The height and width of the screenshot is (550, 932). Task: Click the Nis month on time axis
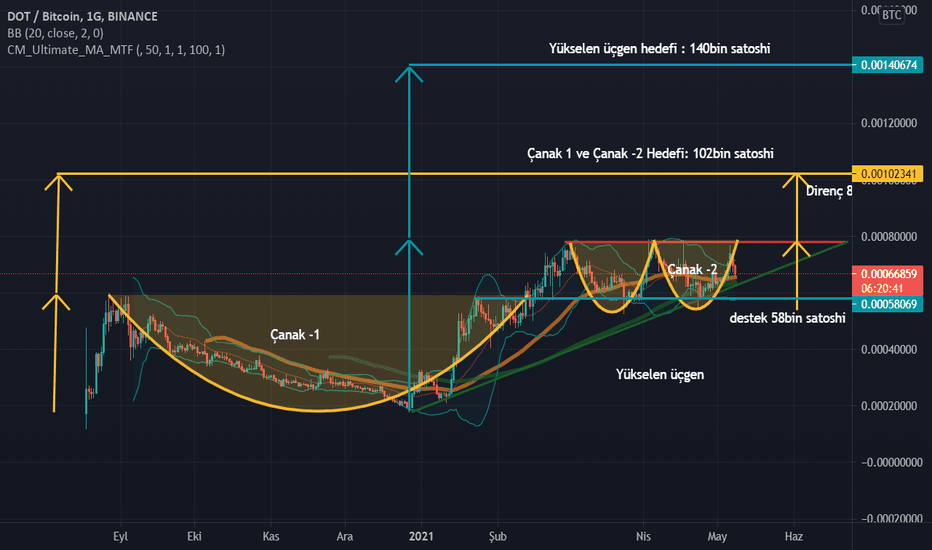[x=643, y=536]
